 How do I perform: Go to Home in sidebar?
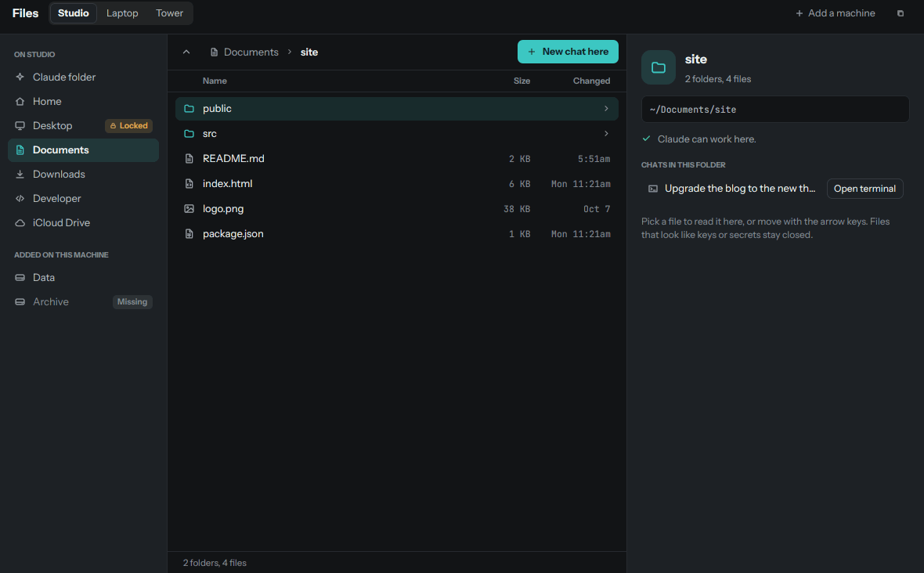click(x=83, y=101)
